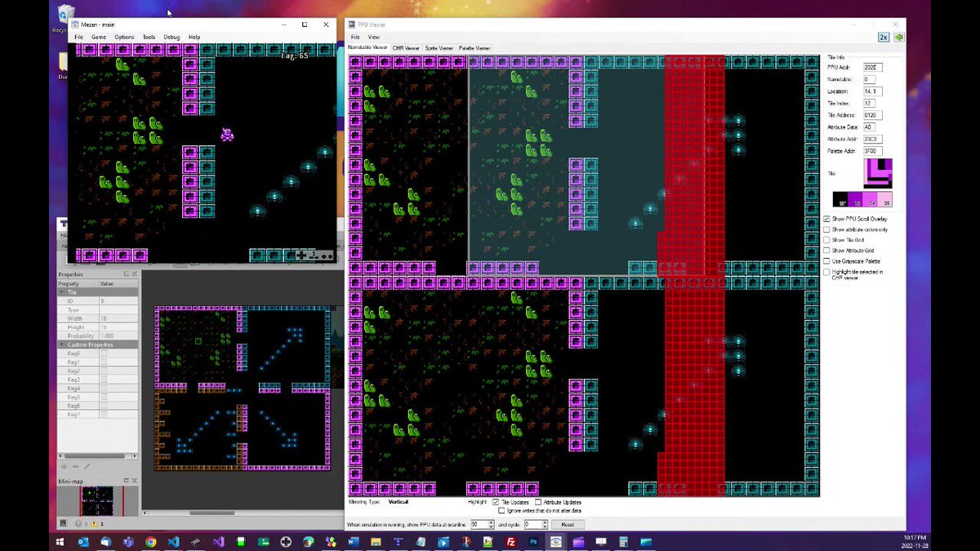Open Outlook from the taskbar

[84, 541]
